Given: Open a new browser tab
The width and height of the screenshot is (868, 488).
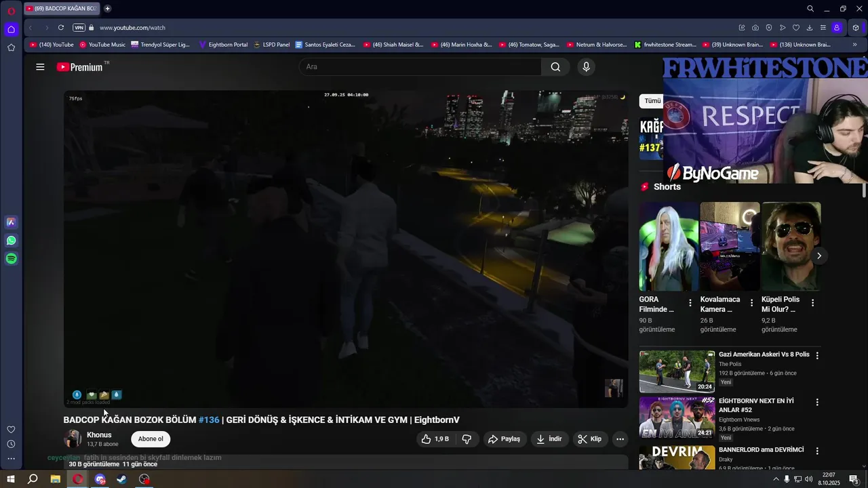Looking at the screenshot, I should pos(107,9).
